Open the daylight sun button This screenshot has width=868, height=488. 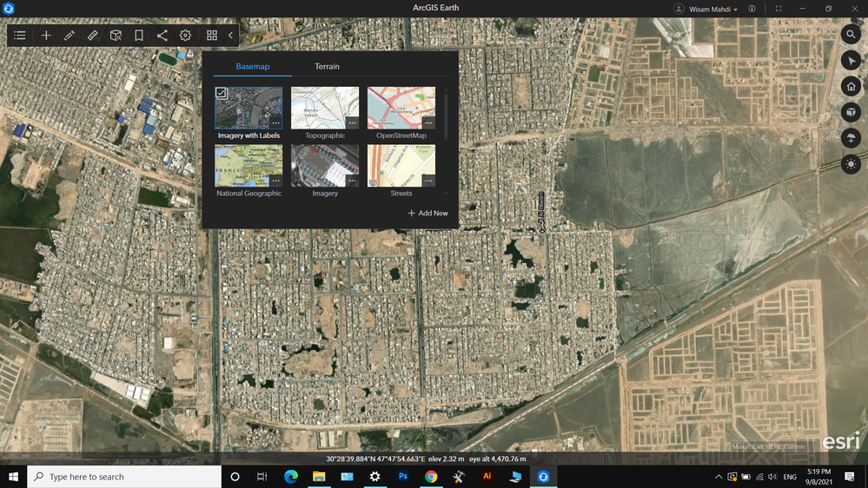[x=851, y=164]
